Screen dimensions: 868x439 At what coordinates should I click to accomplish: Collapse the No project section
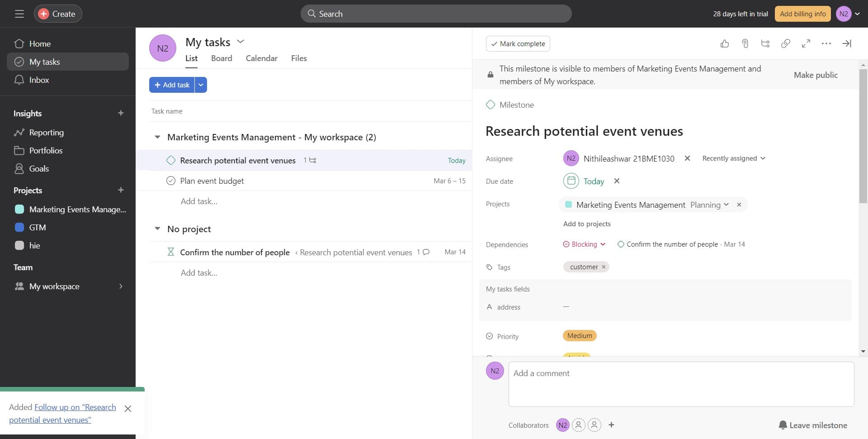pyautogui.click(x=157, y=229)
